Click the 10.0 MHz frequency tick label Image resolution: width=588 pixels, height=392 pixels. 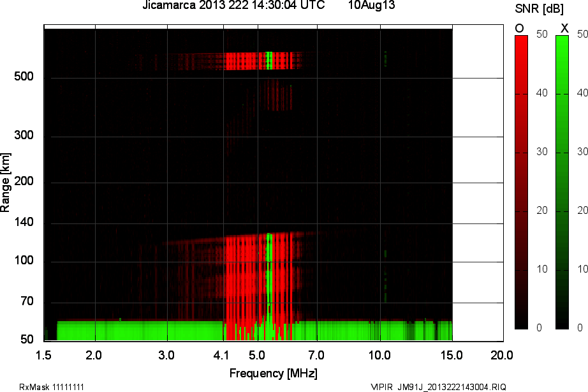coord(380,355)
